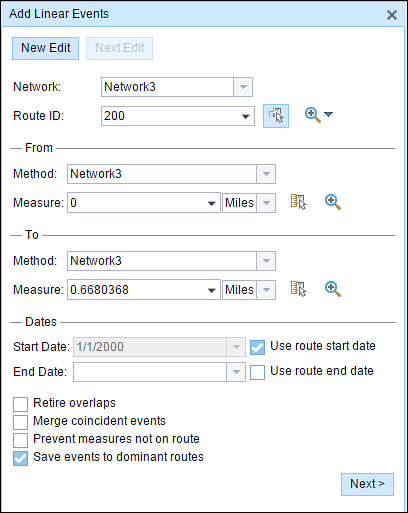408x513 pixels.
Task: Close the Add Linear Events dialog
Action: [392, 15]
